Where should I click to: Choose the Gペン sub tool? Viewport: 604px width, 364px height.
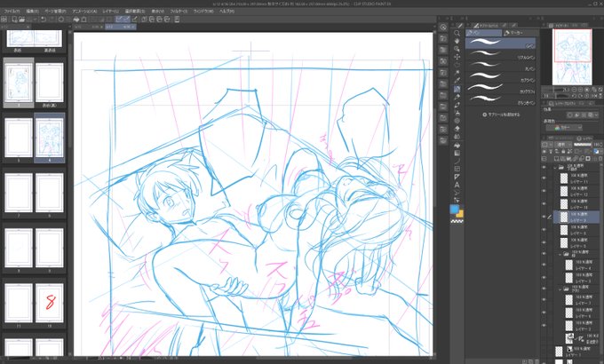pos(500,44)
